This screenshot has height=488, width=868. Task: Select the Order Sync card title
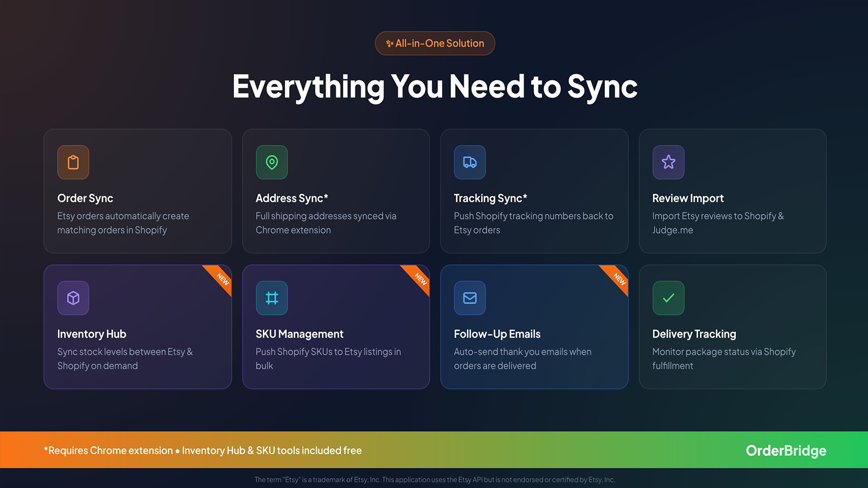(x=85, y=198)
